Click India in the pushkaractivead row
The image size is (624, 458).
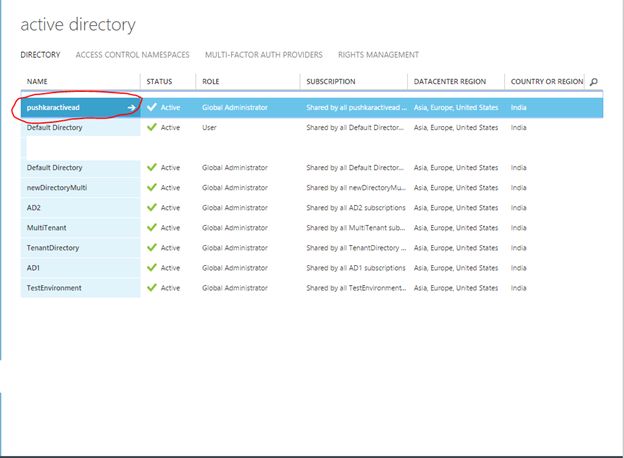point(519,107)
